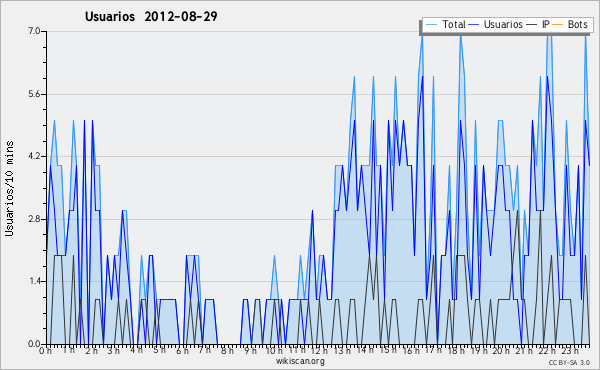This screenshot has height=370, width=600.
Task: Click the 'Usuarios' legend entry
Action: pyautogui.click(x=496, y=24)
